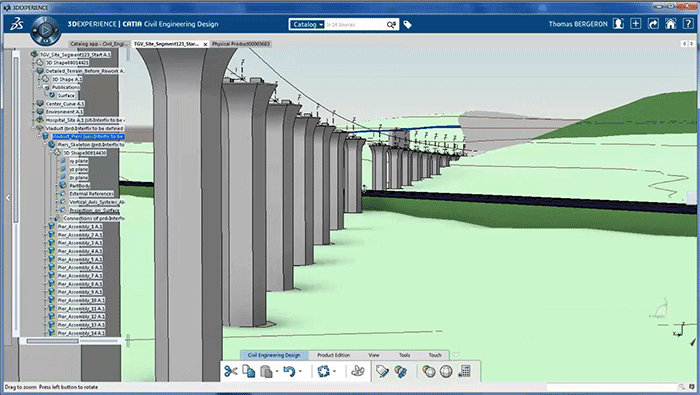Open the Catalog search scope dropdown
This screenshot has width=700, height=395.
306,25
